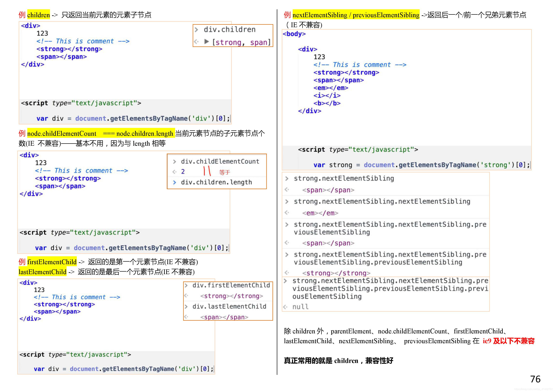Click the blue prompt chevron beside div.children.length
The image size is (554, 392).
(175, 182)
